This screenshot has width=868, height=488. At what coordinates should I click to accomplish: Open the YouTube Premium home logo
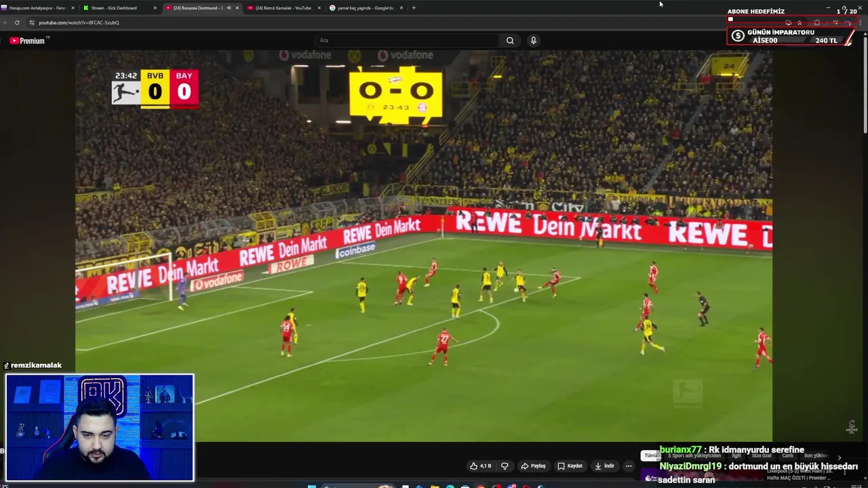tap(27, 41)
